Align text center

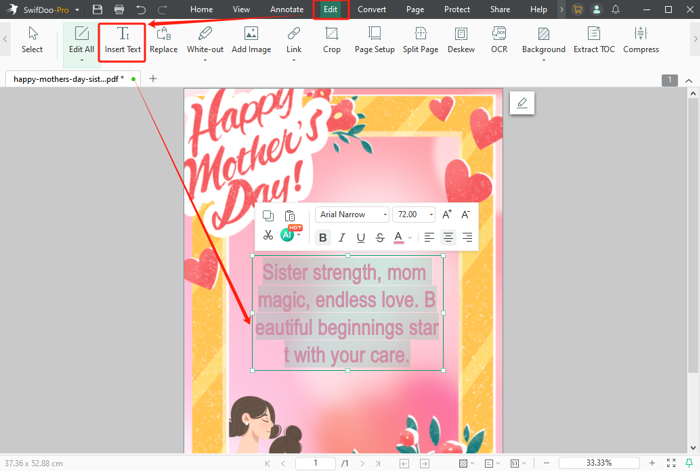tap(448, 238)
